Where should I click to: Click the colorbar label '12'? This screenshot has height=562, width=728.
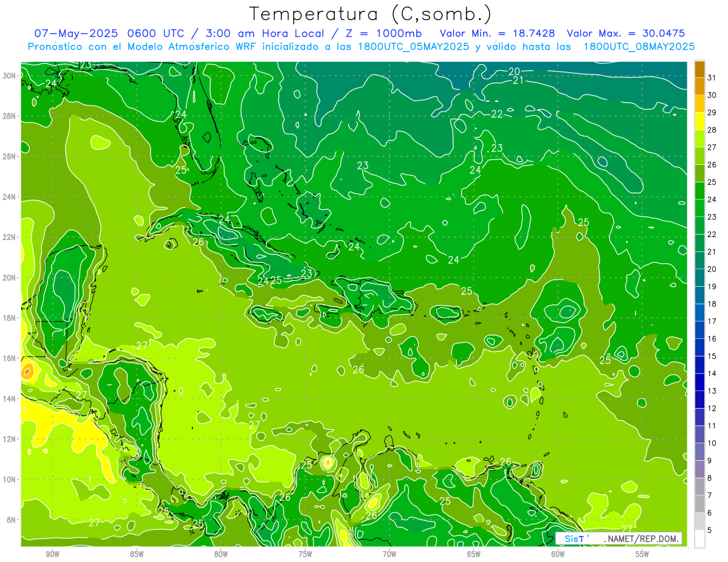(712, 409)
